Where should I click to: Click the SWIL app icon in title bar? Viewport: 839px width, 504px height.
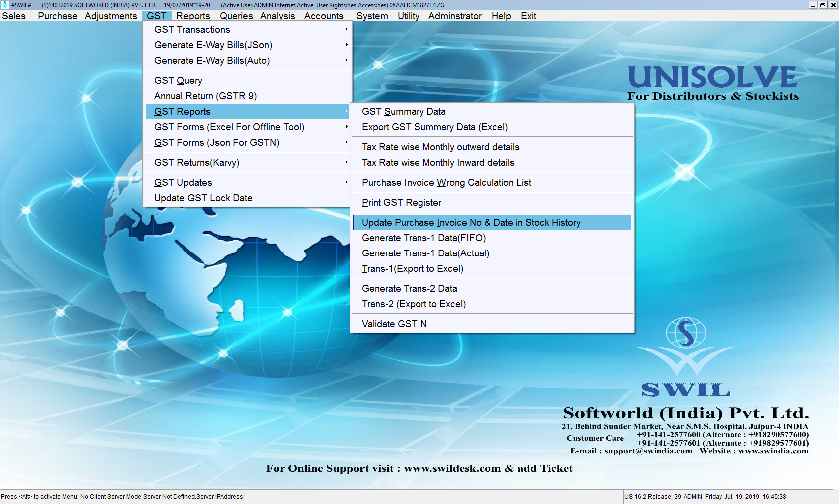[x=5, y=5]
